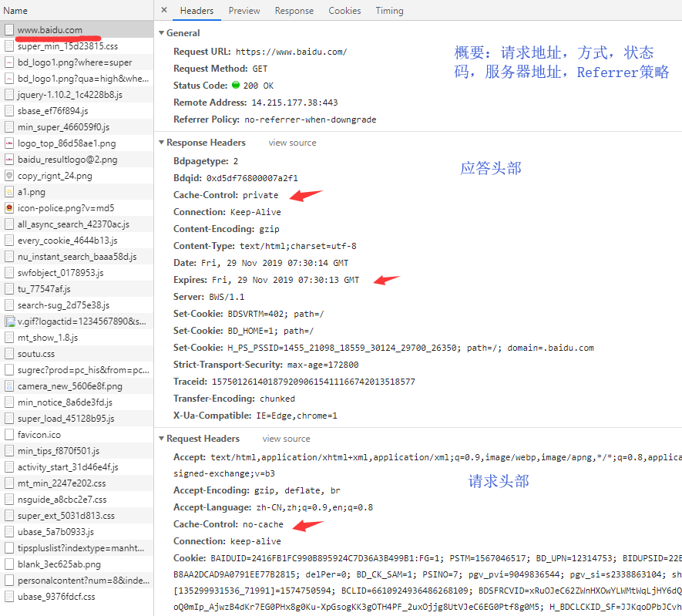
Task: Close the request details panel
Action: click(x=163, y=11)
